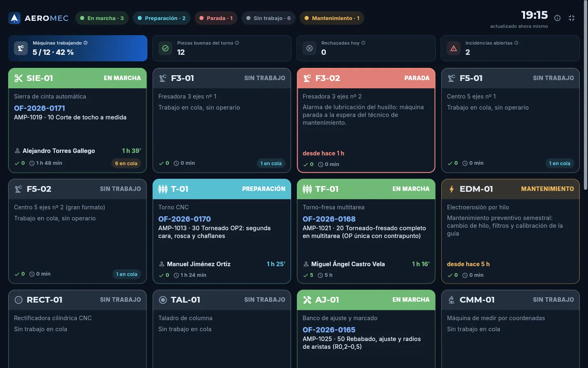Image resolution: width=588 pixels, height=368 pixels.
Task: Click the milling icon on the F3-02 card
Action: 307,78
